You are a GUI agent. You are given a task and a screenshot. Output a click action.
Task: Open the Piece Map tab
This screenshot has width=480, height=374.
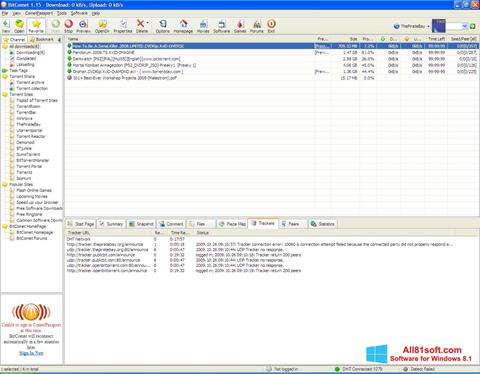[232, 224]
